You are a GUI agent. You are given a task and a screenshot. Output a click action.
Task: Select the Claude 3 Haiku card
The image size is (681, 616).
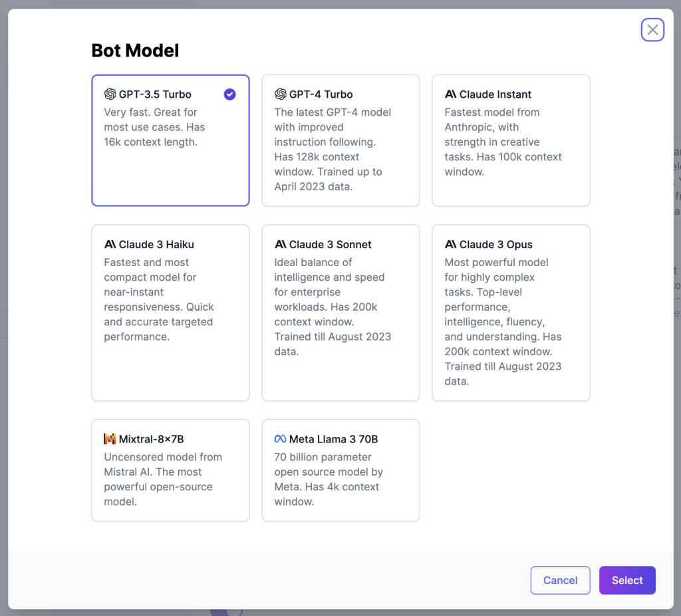170,313
